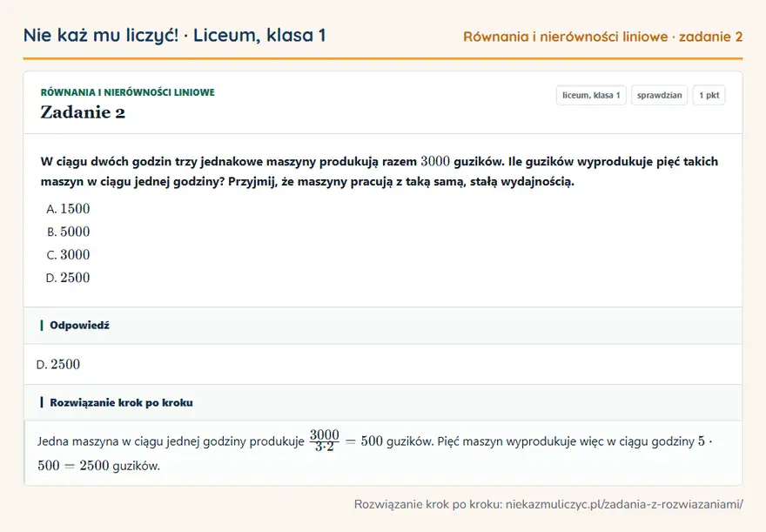Click the 'Zadanie 2' heading
The image size is (766, 532).
(83, 112)
